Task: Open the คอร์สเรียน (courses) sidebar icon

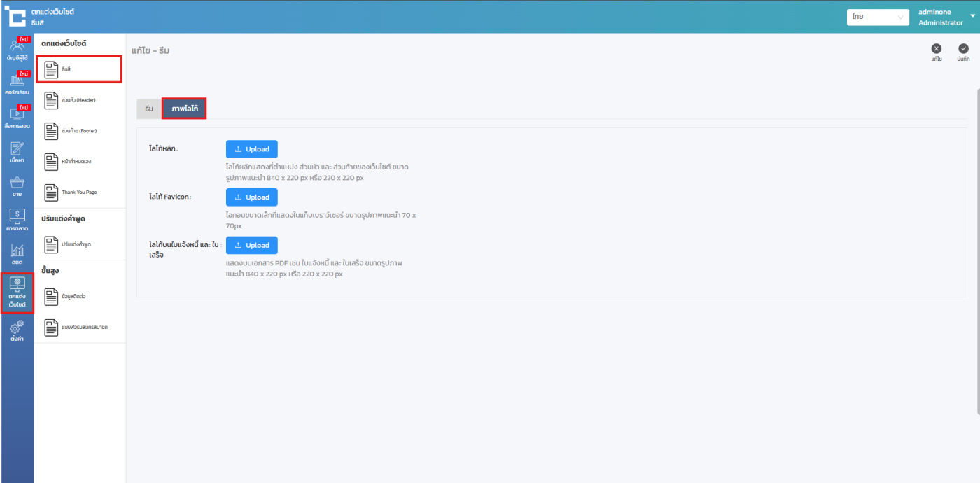Action: click(17, 84)
